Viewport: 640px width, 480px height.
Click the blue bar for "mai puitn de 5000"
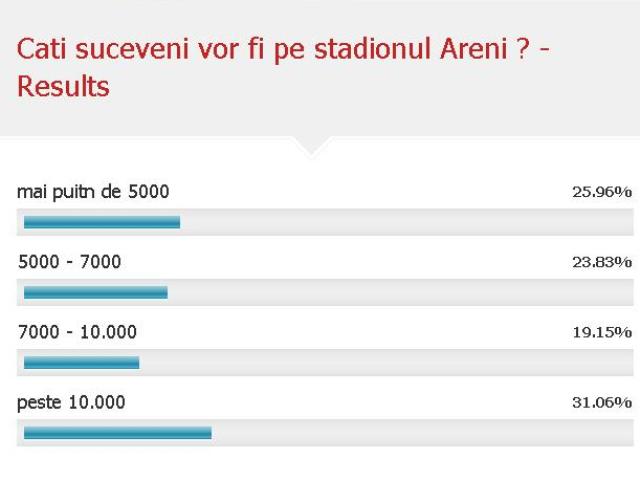click(101, 222)
